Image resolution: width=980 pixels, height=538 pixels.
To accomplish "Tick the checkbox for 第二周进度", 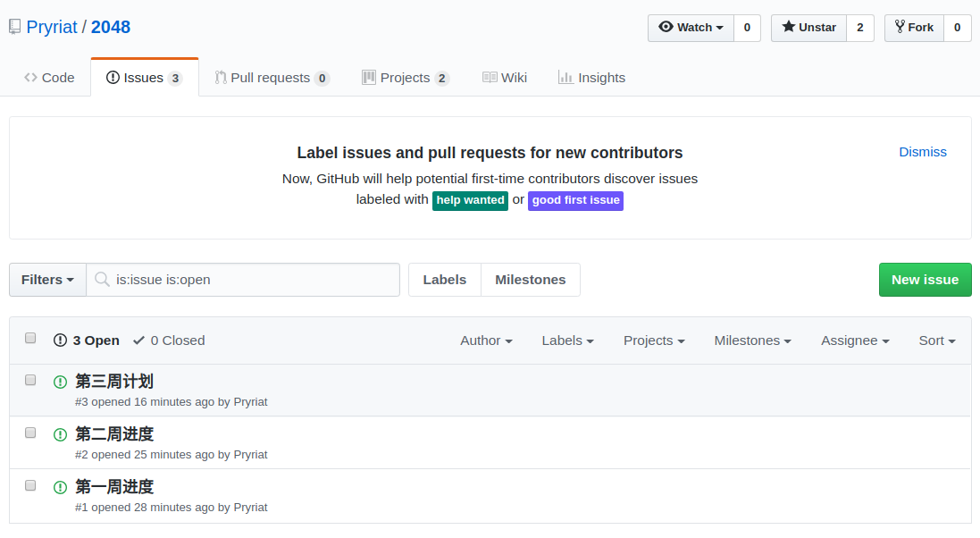I will (30, 433).
